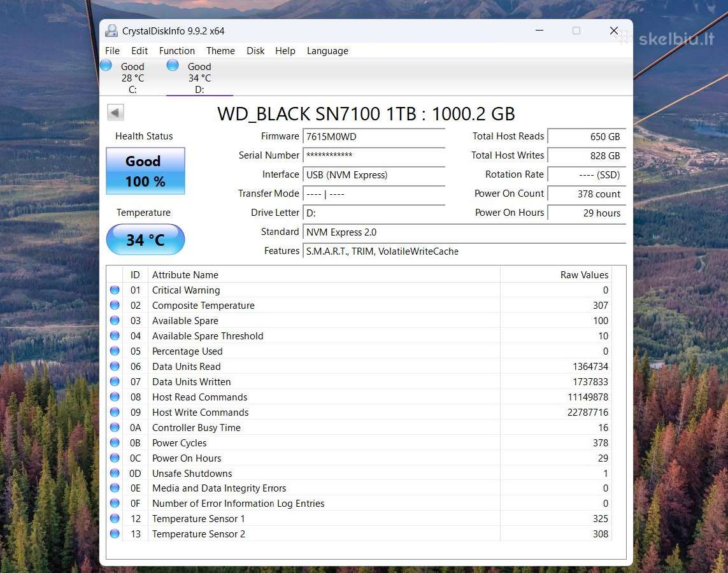The width and height of the screenshot is (728, 573).
Task: Click status orb for Power Cycles
Action: click(115, 443)
